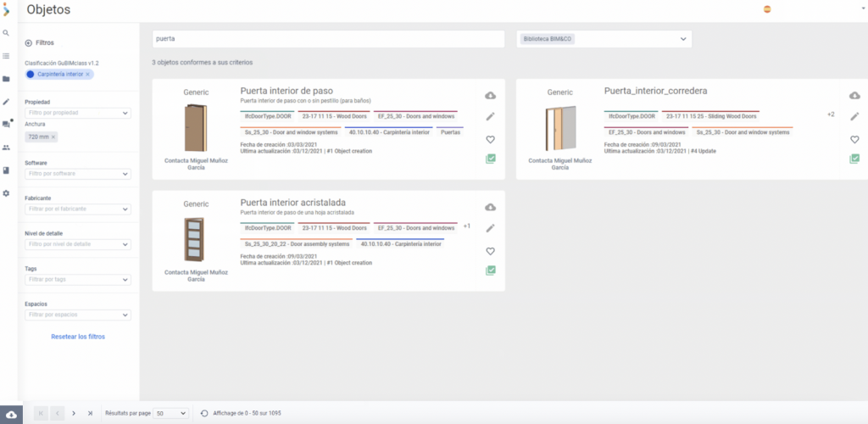Image resolution: width=868 pixels, height=424 pixels.
Task: Open the Biblioteca BIM&CO library dropdown
Action: point(604,39)
